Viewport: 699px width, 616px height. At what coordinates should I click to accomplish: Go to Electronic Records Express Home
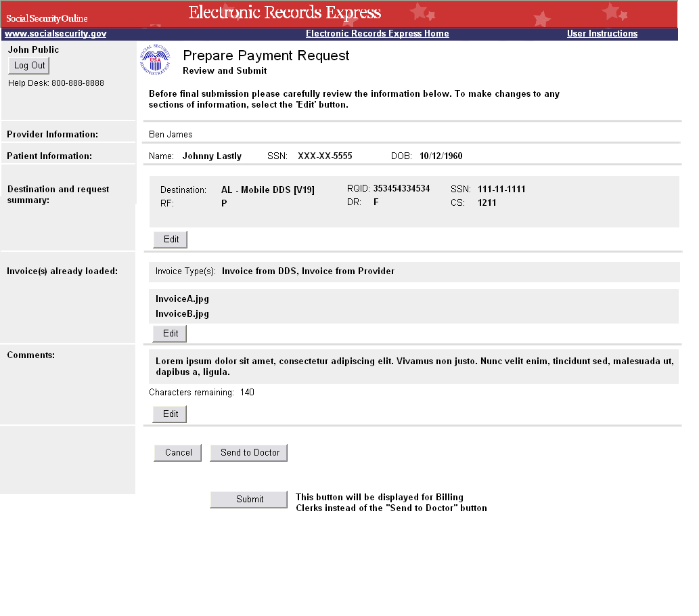[377, 34]
